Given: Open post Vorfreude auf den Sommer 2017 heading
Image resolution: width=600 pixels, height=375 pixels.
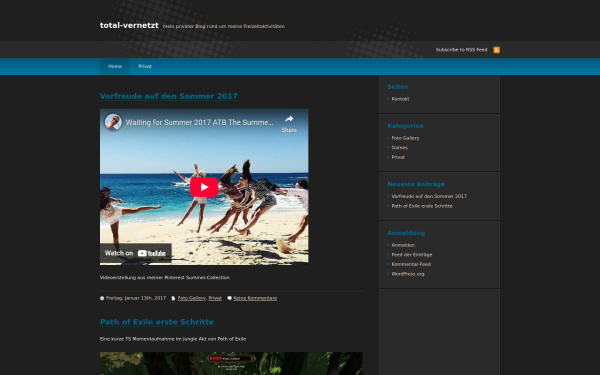Looking at the screenshot, I should pos(168,96).
